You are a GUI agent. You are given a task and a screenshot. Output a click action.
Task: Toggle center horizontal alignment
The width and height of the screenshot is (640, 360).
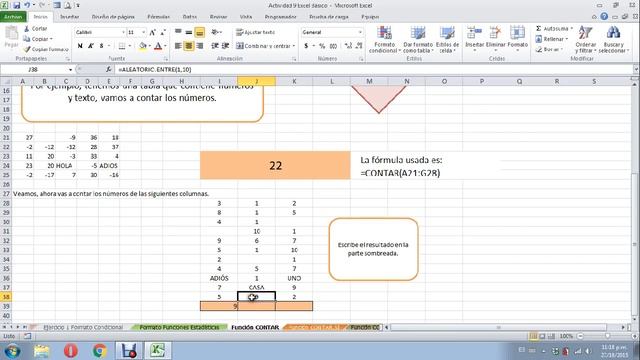[x=189, y=46]
